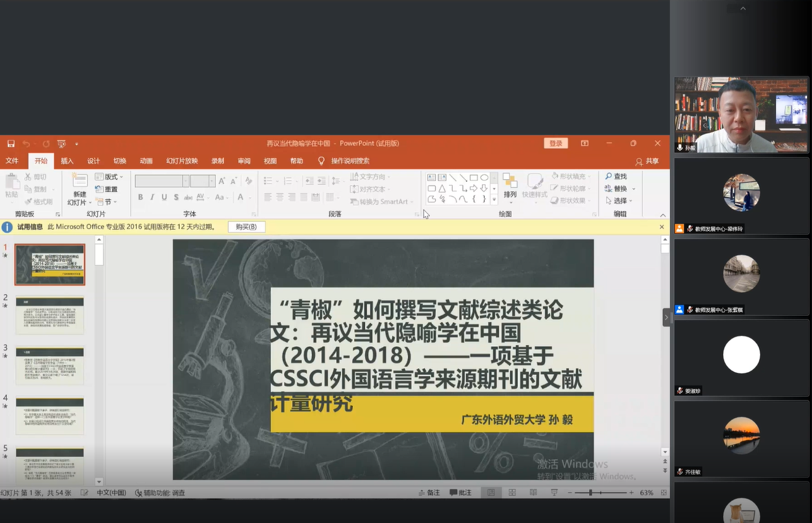Open reading view from status bar
The image size is (812, 523).
533,493
